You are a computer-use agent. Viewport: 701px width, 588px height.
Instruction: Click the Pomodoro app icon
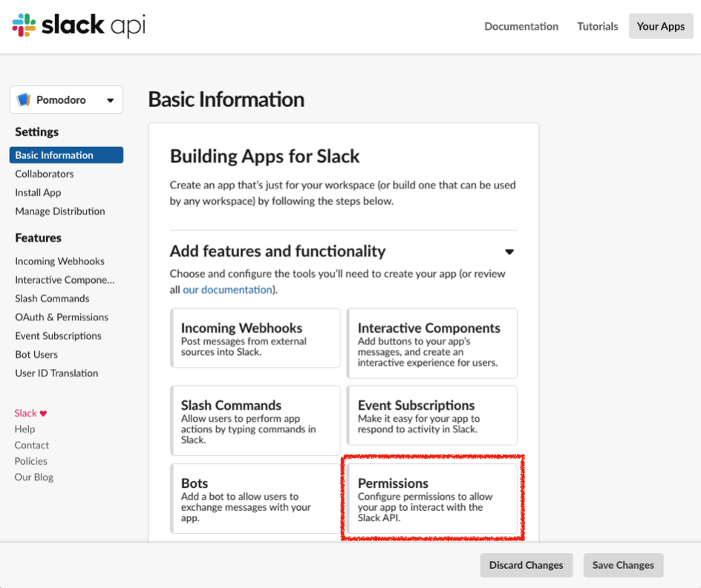pos(25,100)
